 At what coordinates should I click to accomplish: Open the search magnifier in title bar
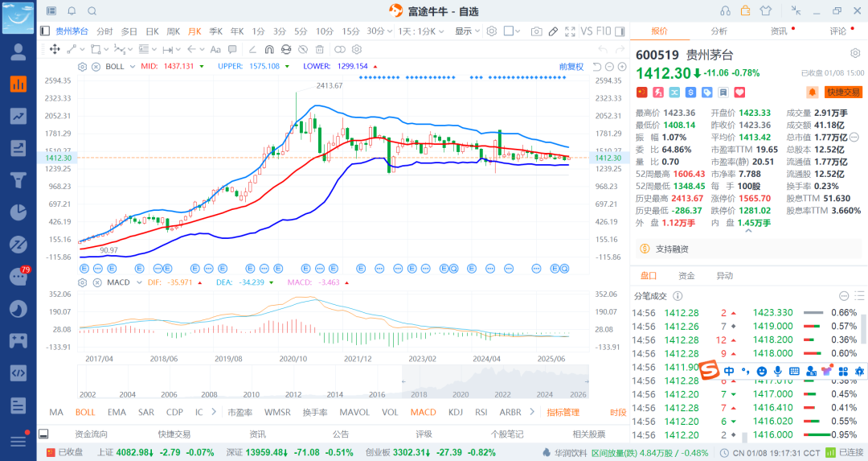(92, 10)
